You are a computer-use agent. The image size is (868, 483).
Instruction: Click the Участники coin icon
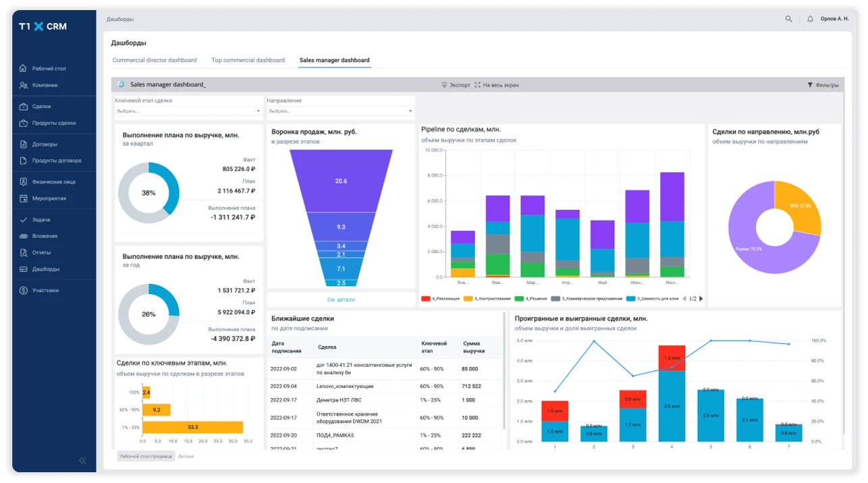pyautogui.click(x=24, y=291)
